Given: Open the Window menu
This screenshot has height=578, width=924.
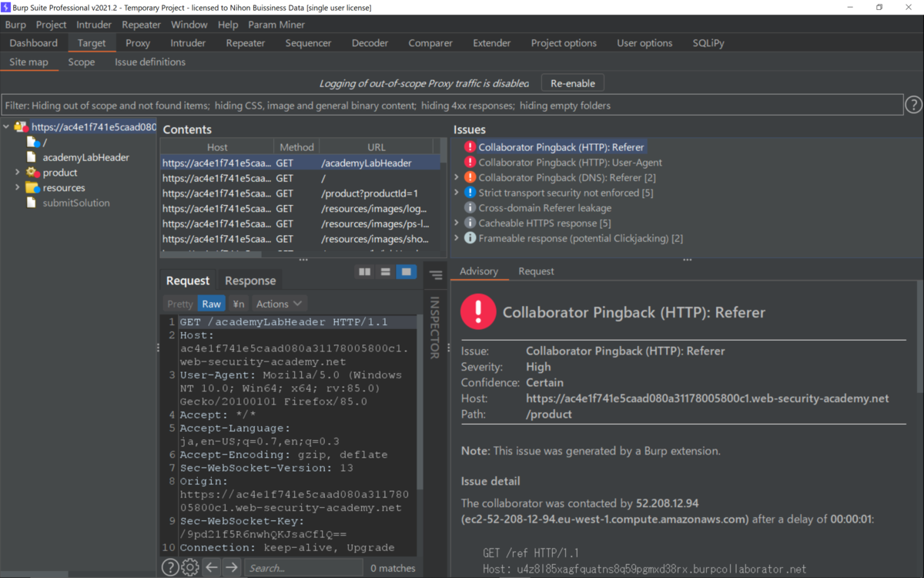Looking at the screenshot, I should pos(189,25).
